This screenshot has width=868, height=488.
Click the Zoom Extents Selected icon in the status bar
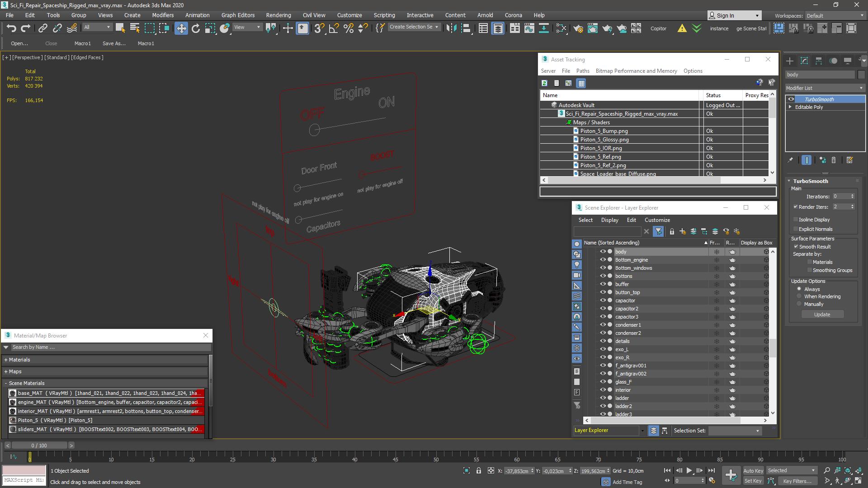[467, 471]
